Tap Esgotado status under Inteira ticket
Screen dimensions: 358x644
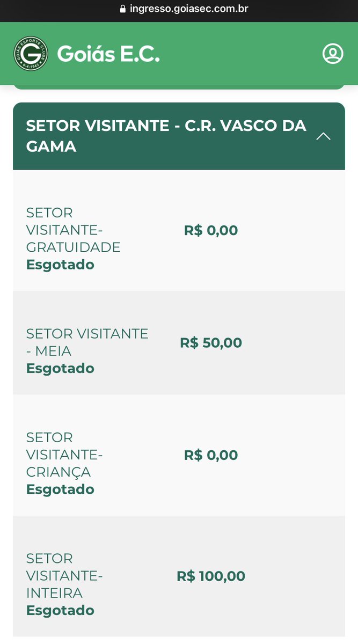(x=60, y=610)
